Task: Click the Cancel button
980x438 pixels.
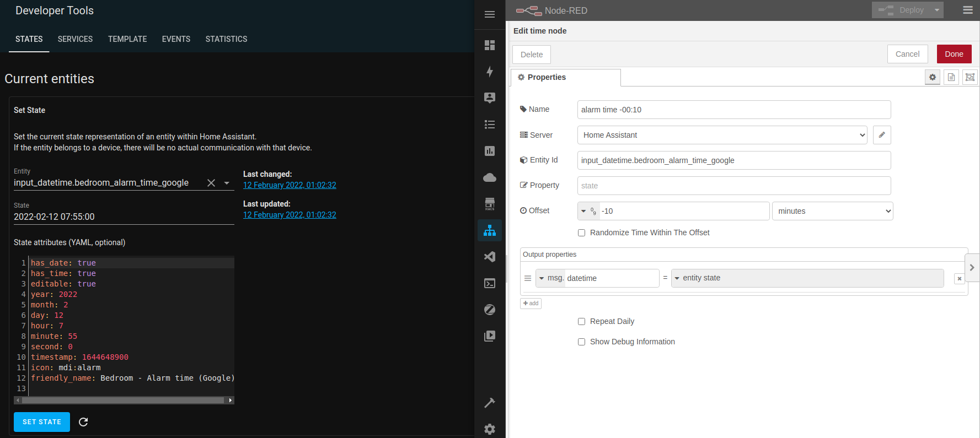Action: coord(908,54)
